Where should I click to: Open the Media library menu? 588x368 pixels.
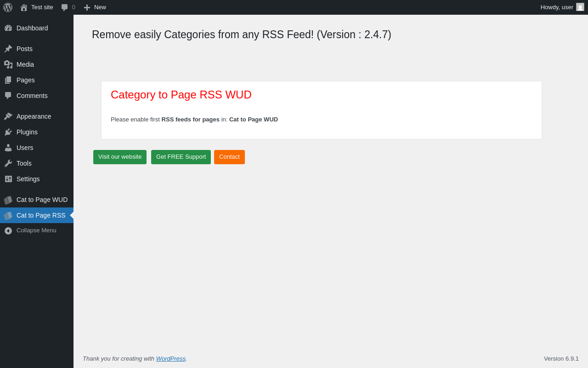pyautogui.click(x=37, y=64)
